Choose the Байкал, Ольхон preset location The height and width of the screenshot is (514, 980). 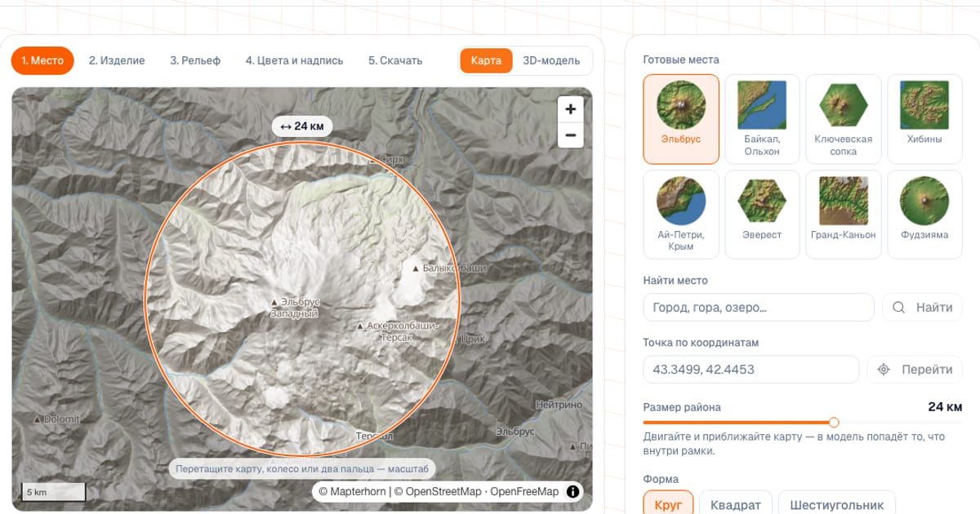[x=762, y=119]
